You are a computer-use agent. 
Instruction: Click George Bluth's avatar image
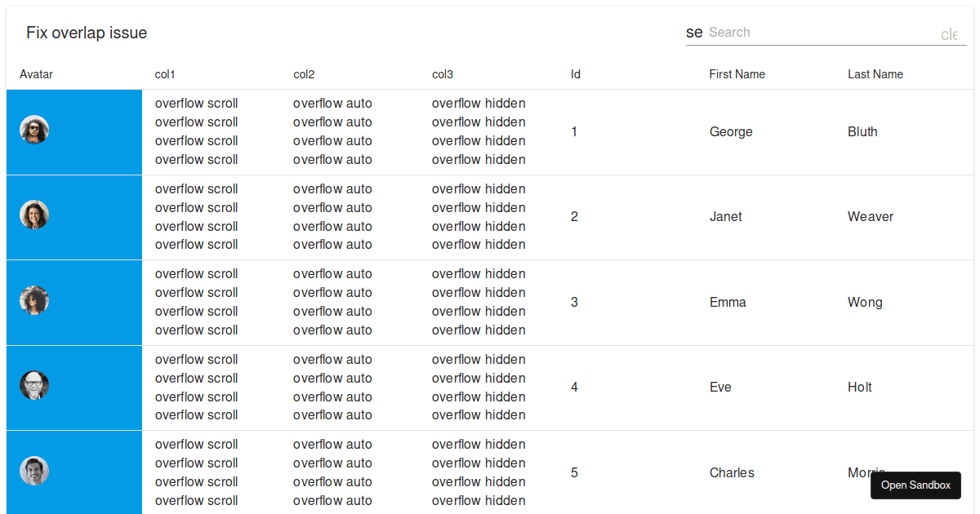34,129
